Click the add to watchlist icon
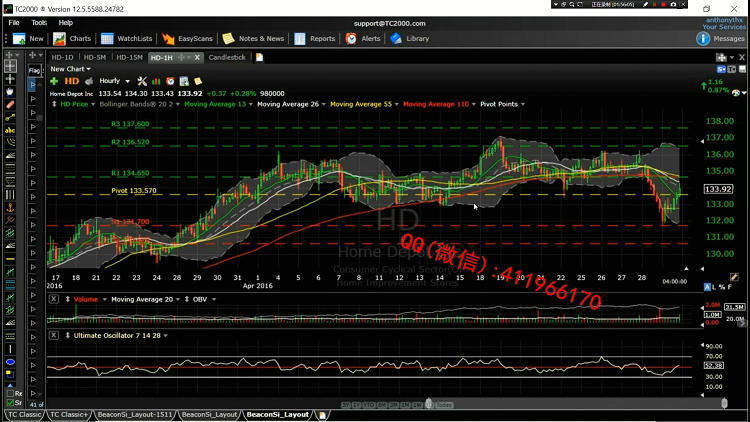Viewport: 750px width, 422px height. (x=184, y=81)
